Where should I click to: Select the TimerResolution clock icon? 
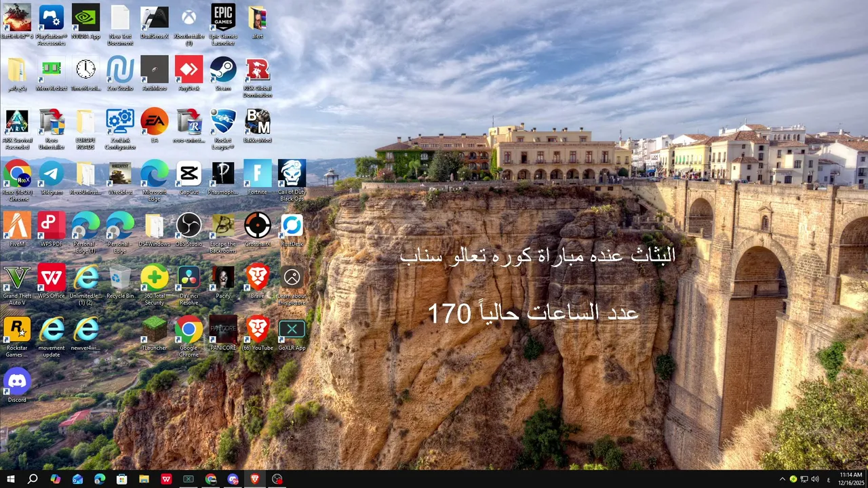(85, 75)
